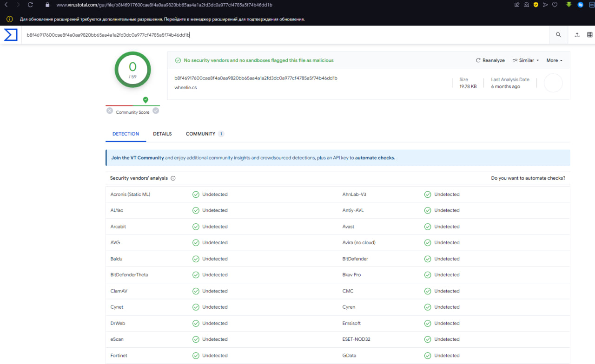
Task: Click the browser forward arrow
Action: (18, 5)
